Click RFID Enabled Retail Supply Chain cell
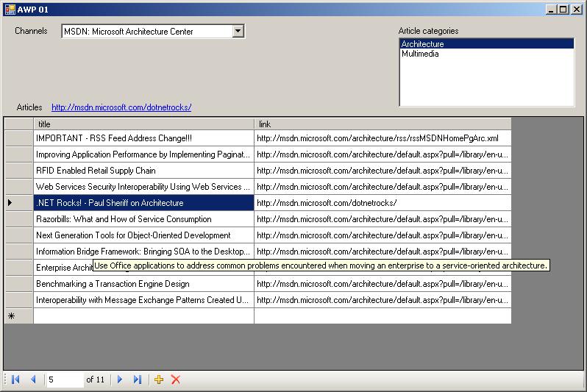The height and width of the screenshot is (392, 587). point(143,171)
